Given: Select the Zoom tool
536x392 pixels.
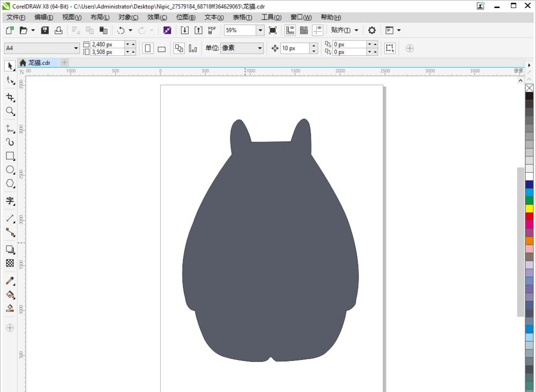Looking at the screenshot, I should click(x=9, y=112).
